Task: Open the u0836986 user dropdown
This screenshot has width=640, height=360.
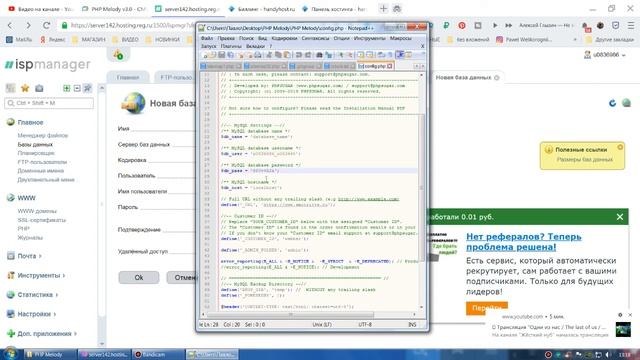Action: (x=605, y=55)
